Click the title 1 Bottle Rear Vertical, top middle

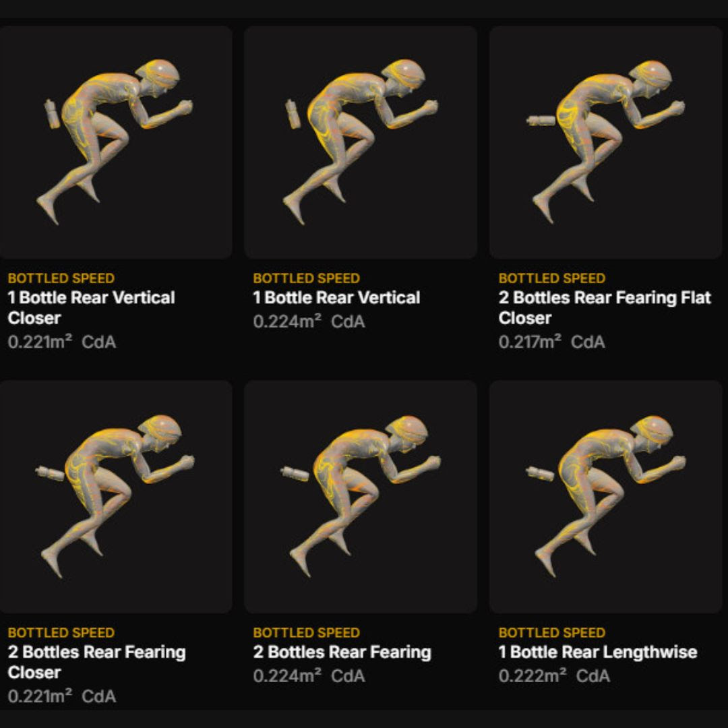click(336, 298)
